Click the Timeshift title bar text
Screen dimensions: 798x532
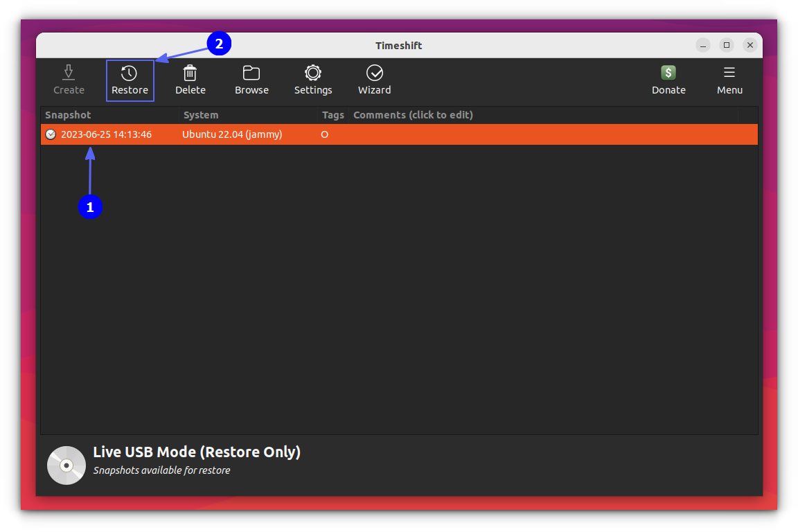tap(398, 45)
